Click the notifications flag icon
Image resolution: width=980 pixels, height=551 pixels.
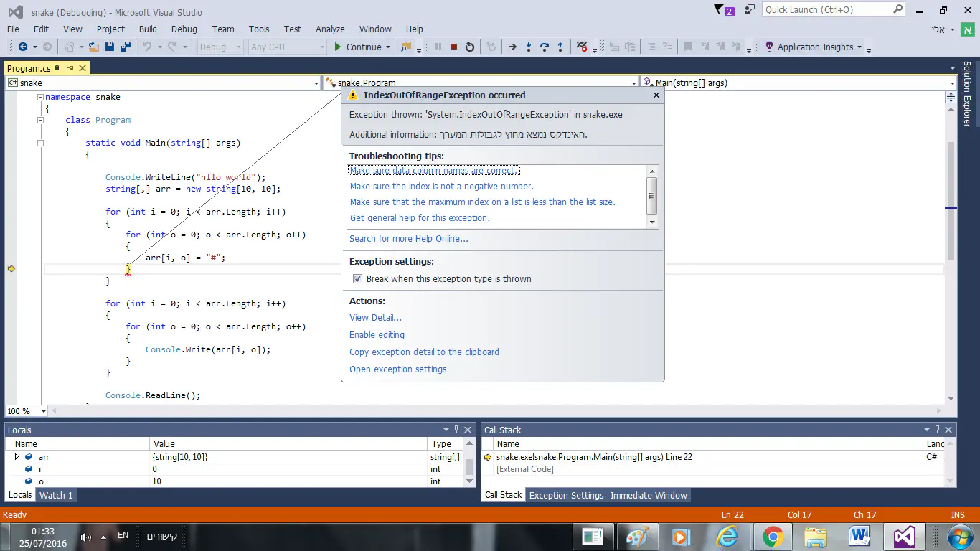[720, 10]
